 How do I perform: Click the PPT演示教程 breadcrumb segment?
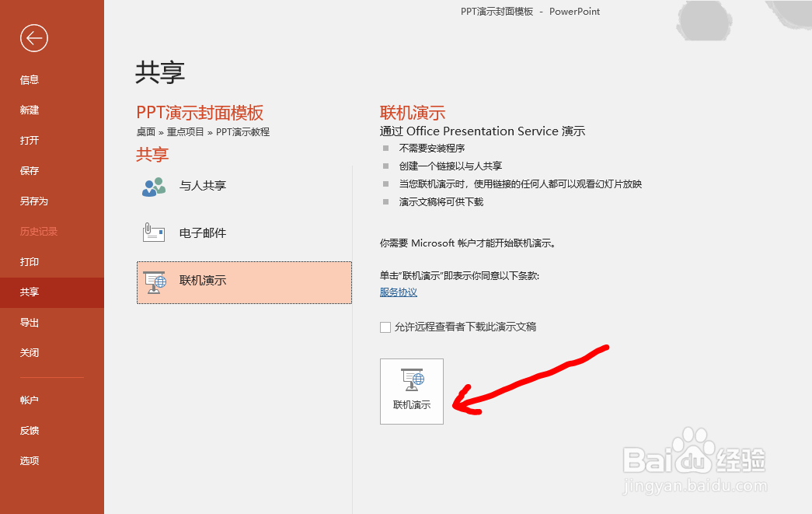point(243,132)
